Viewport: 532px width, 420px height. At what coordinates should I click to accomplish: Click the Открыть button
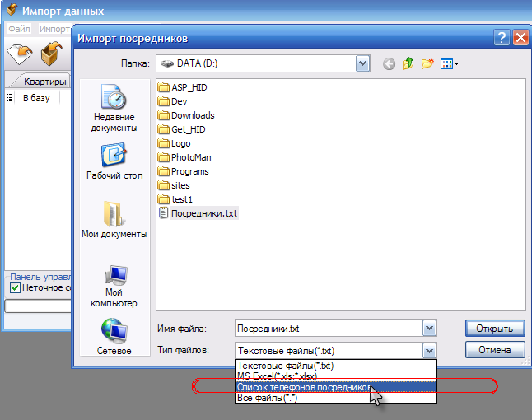pyautogui.click(x=494, y=329)
